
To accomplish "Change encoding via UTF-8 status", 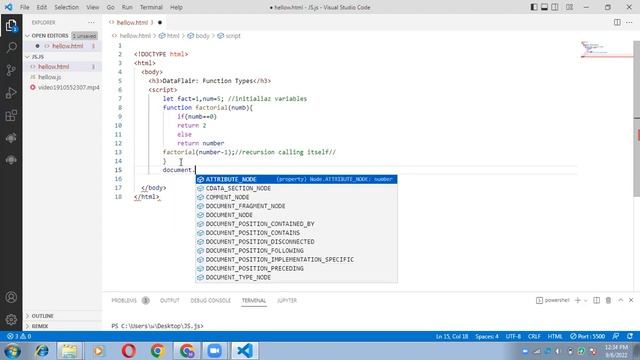I will (x=513, y=336).
